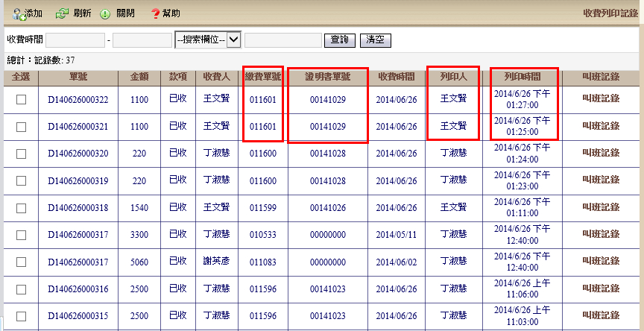Focus the start date 收費時間 input field
The image size is (644, 331).
point(75,40)
